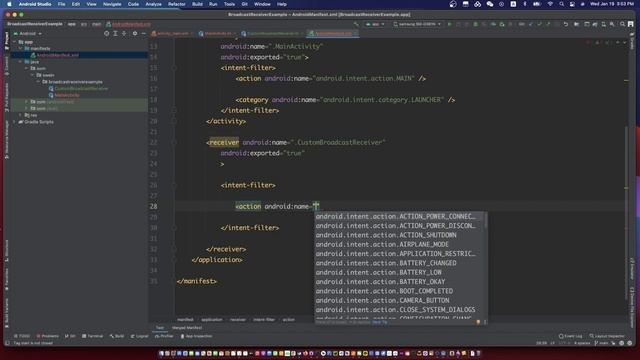Collapse the broadcastreceiverexample package
The image size is (640, 360).
click(x=39, y=82)
